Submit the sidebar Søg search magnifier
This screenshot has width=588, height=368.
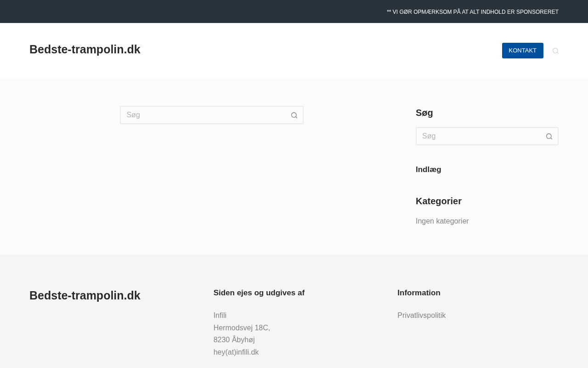tap(549, 137)
